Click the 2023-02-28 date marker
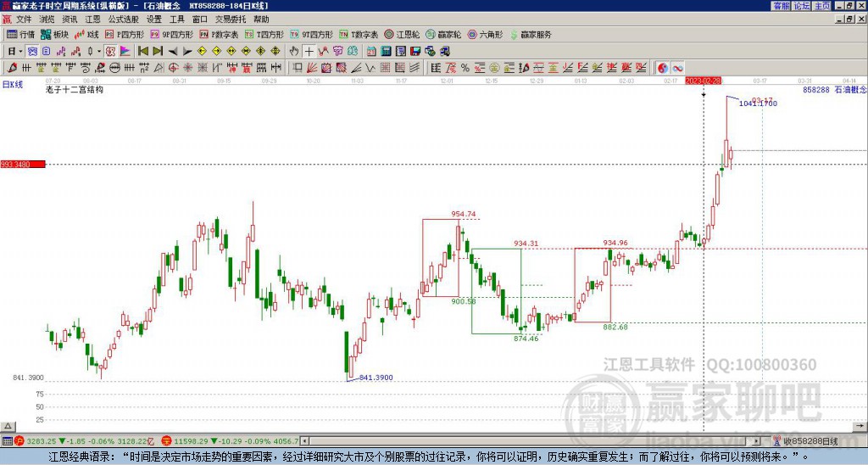 pyautogui.click(x=704, y=81)
